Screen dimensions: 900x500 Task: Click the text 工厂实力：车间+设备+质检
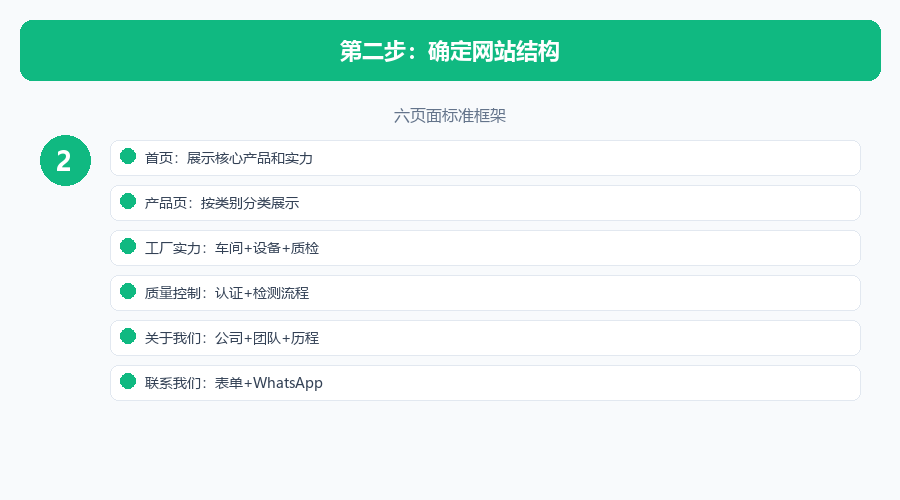(x=231, y=249)
